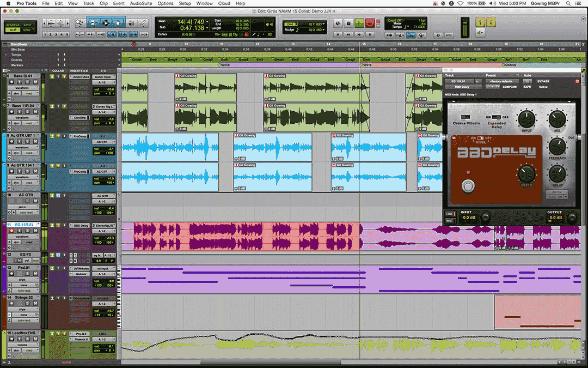Turn the FEEDBACK knob on the BBD Delay
The width and height of the screenshot is (588, 368).
pos(559,146)
